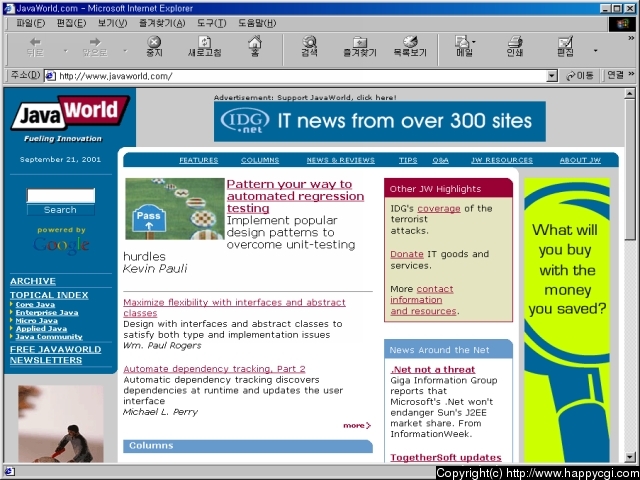
Task: Open the Tools menu (도구)
Action: tap(211, 23)
